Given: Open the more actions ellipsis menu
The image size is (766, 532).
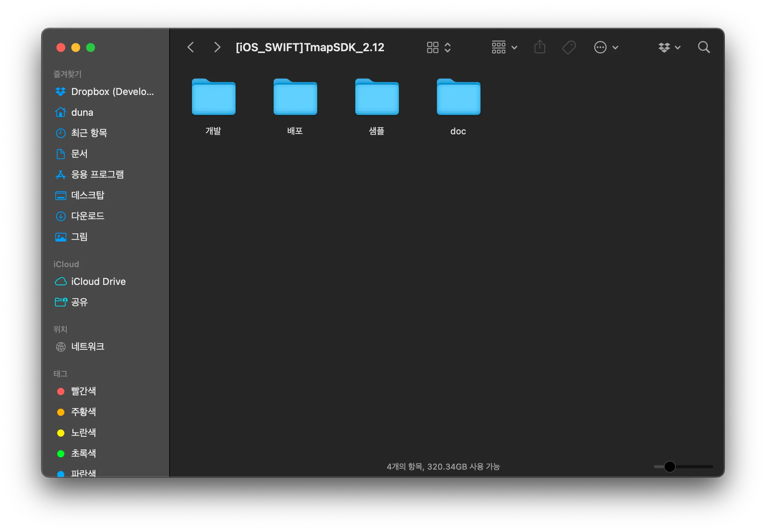Looking at the screenshot, I should 606,47.
